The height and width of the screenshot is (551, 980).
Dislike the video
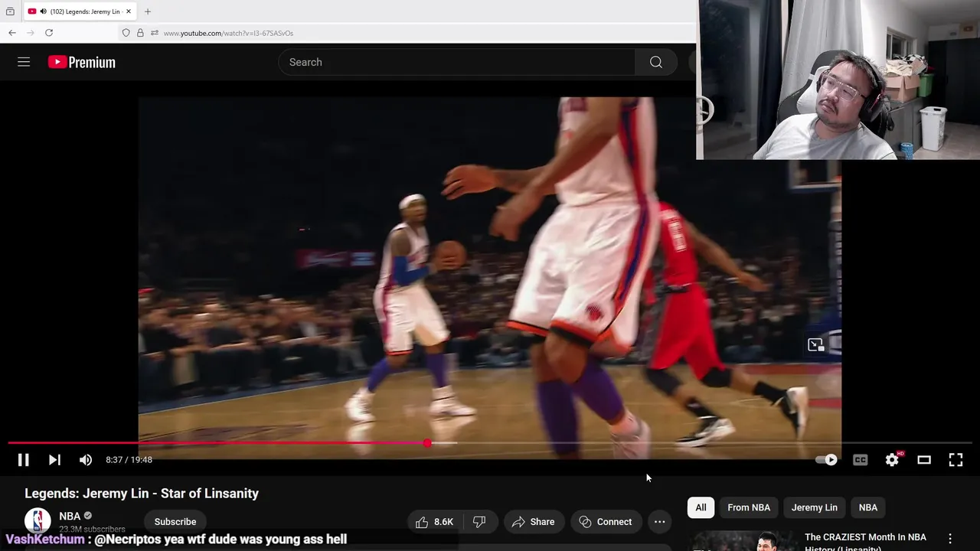pyautogui.click(x=479, y=522)
